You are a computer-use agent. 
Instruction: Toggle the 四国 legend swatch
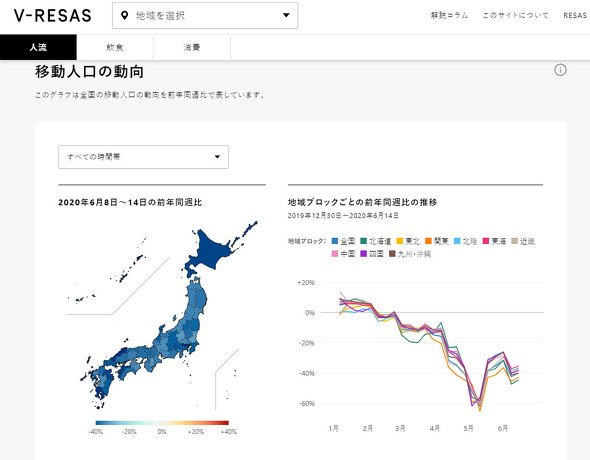pos(363,254)
